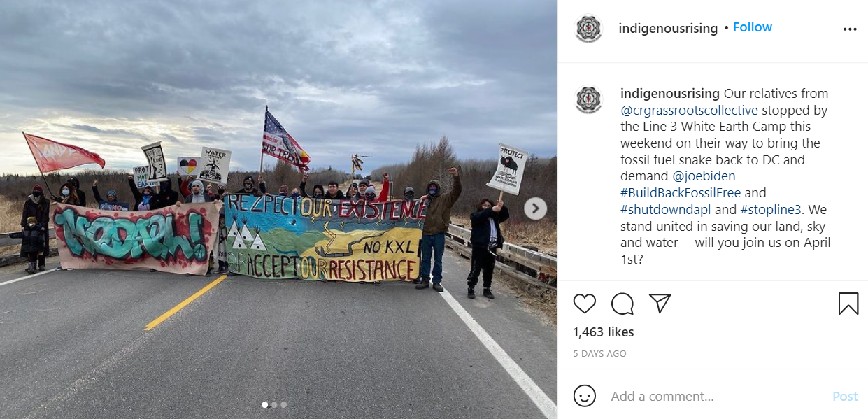Open the @joebiden mention

pos(704,176)
